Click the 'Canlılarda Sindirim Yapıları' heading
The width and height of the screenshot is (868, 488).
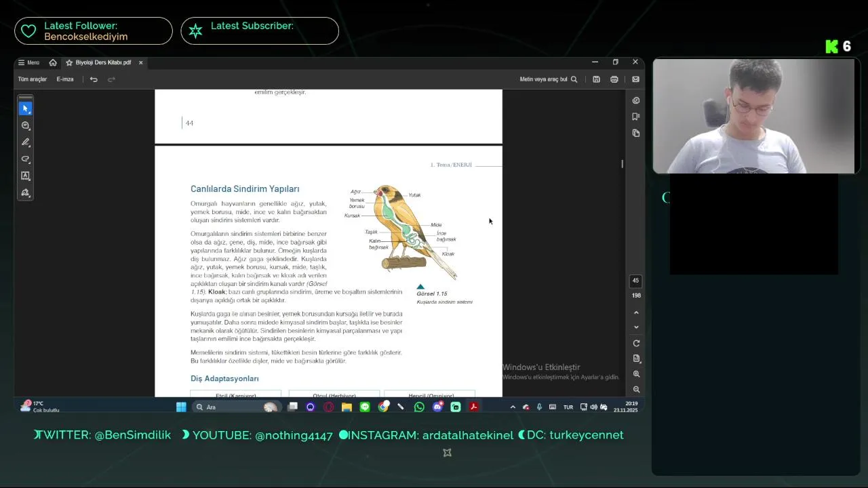point(245,189)
